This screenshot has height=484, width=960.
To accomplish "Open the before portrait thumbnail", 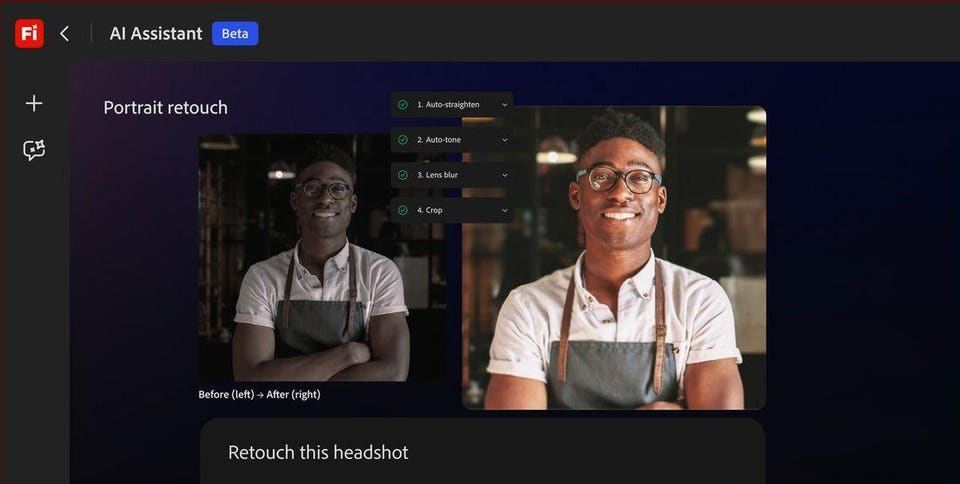I will [x=322, y=258].
